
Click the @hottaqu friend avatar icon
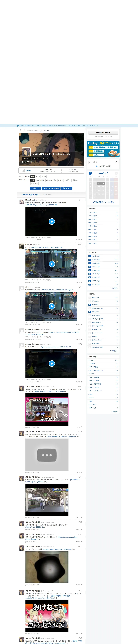90,305
